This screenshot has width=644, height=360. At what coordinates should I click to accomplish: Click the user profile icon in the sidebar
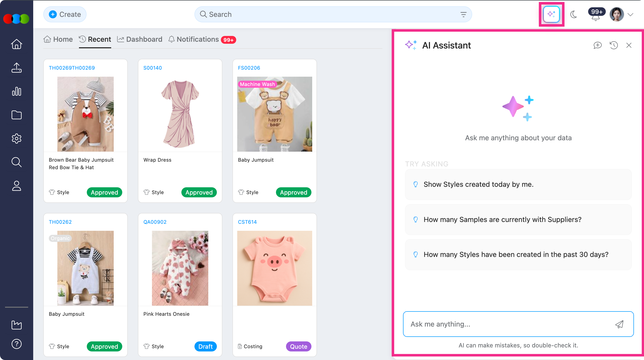17,186
